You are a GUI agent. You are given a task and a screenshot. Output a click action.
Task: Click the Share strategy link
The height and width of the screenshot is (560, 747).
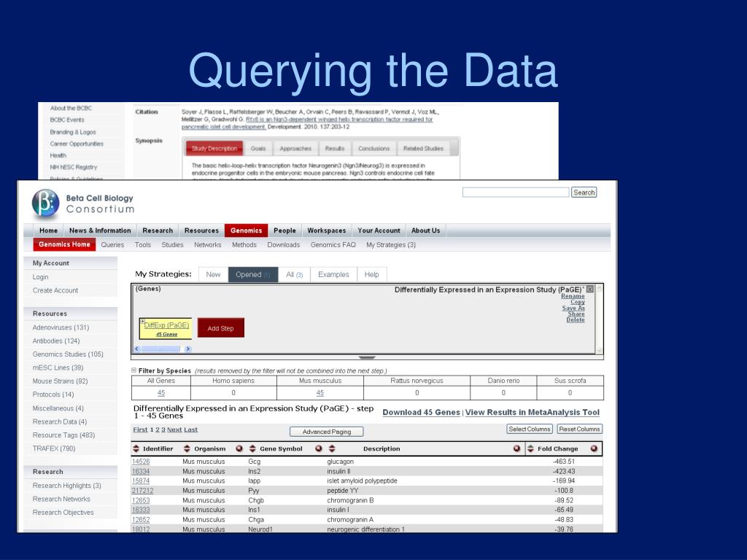click(576, 314)
